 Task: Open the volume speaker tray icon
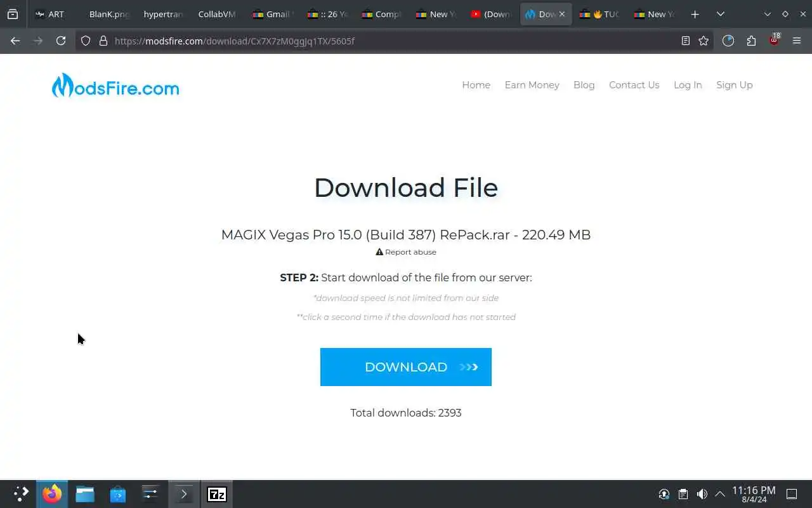(x=702, y=494)
